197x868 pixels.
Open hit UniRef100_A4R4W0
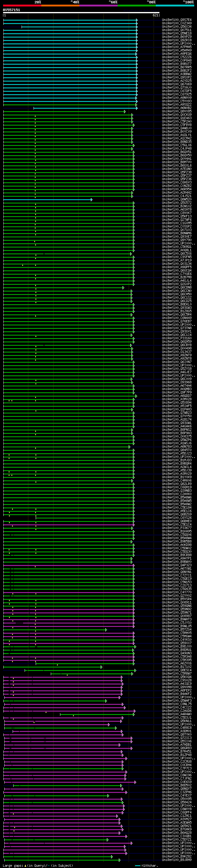tap(177, 714)
